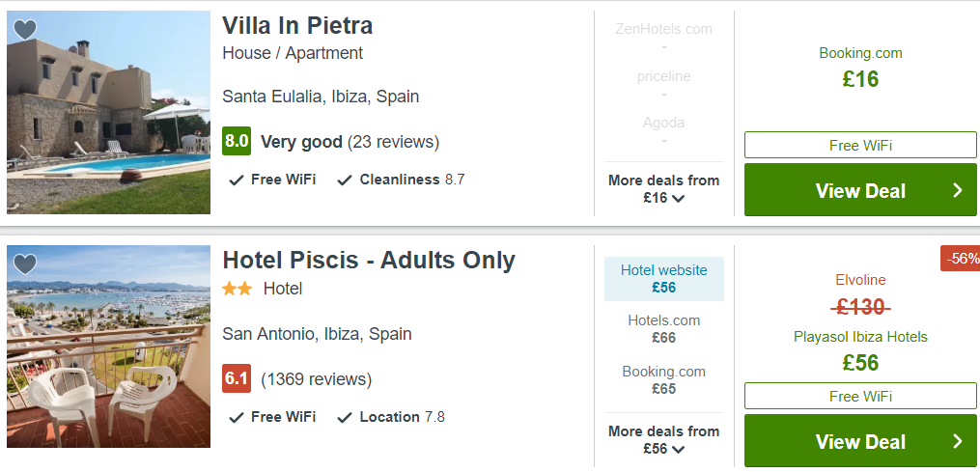Open Hotel Piscis balcony photo
The height and width of the screenshot is (472, 980).
coord(109,347)
